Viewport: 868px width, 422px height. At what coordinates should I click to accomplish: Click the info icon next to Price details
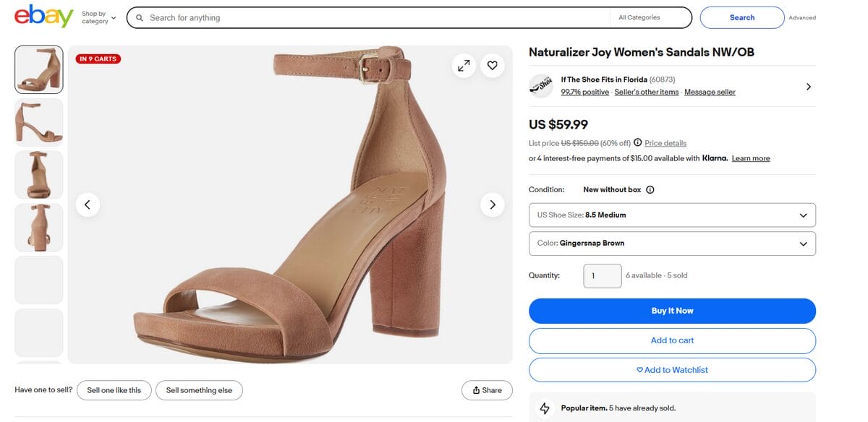coord(637,142)
